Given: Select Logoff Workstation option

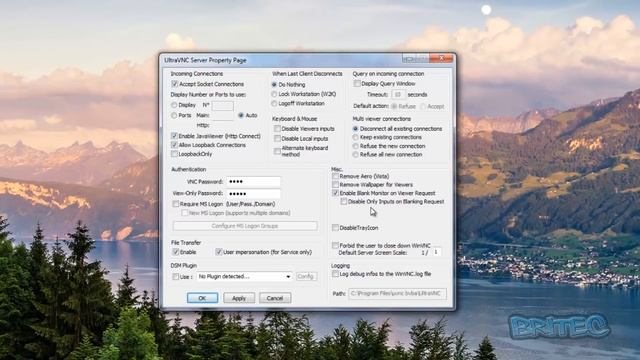Looking at the screenshot, I should point(274,104).
